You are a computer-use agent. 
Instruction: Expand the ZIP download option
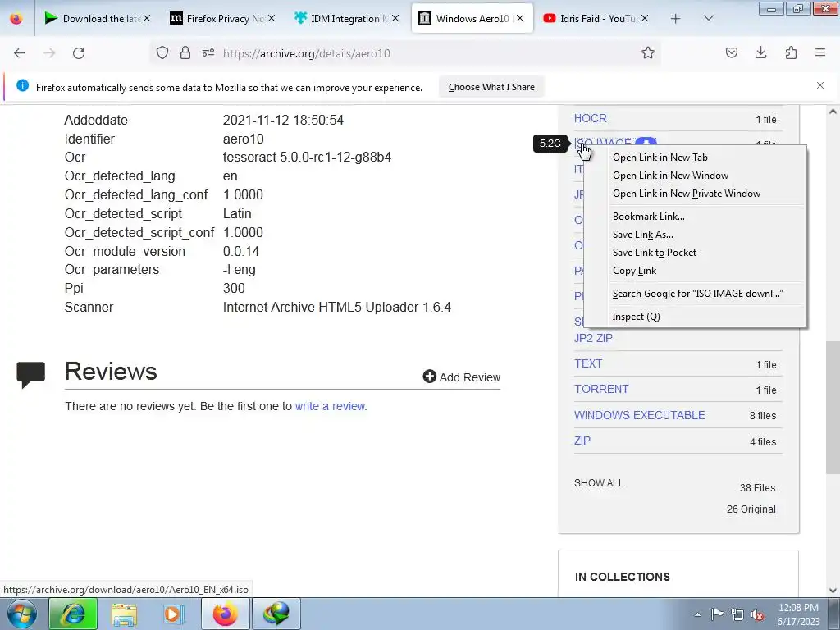coord(582,441)
